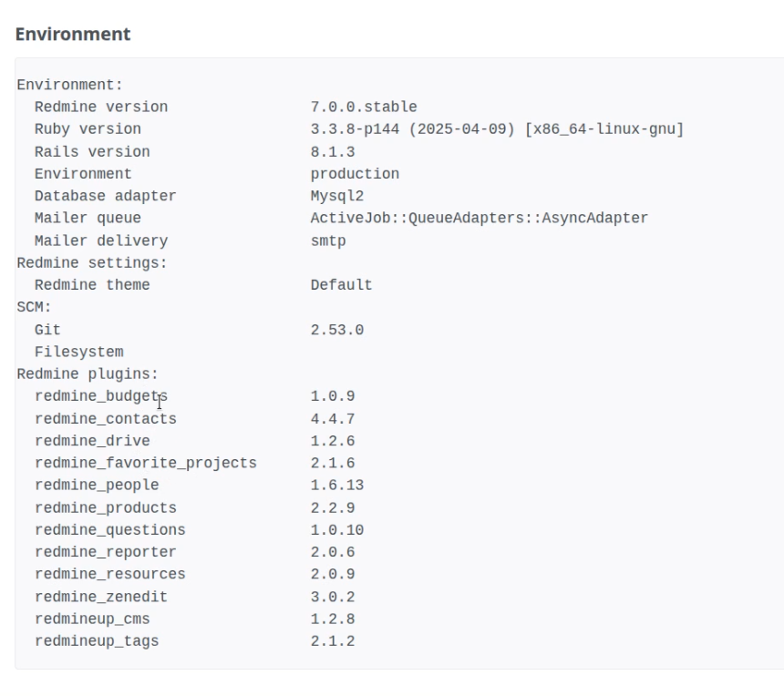Click redmine_drive version 1.2.6

tap(333, 441)
